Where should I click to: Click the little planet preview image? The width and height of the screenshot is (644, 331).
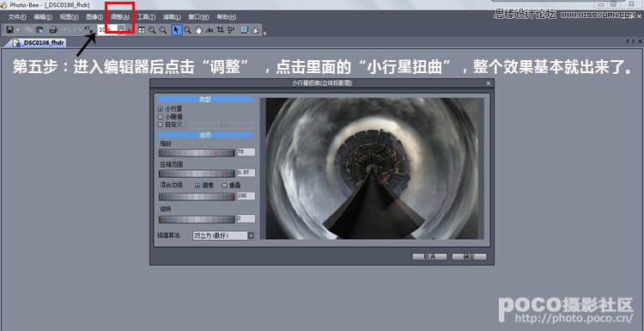pos(372,169)
